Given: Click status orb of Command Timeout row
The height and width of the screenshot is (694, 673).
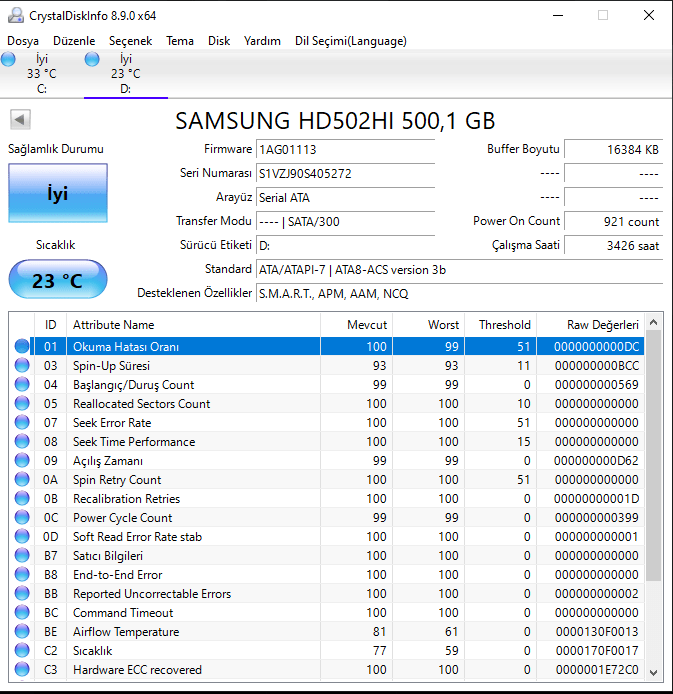Looking at the screenshot, I should 22,612.
